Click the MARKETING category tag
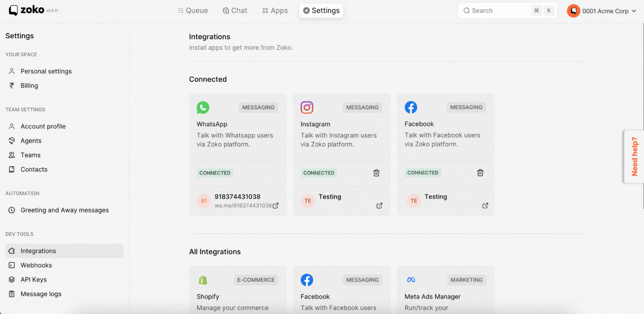Image resolution: width=644 pixels, height=314 pixels. tap(466, 280)
